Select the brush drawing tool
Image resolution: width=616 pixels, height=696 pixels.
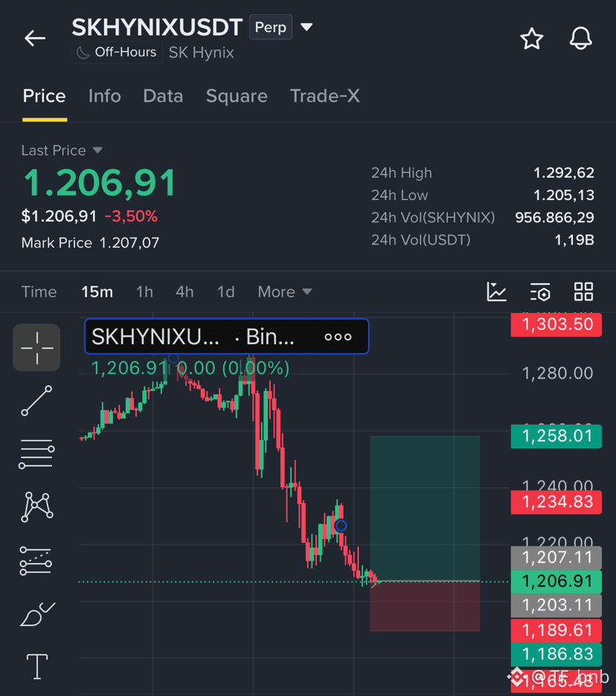coord(37,614)
